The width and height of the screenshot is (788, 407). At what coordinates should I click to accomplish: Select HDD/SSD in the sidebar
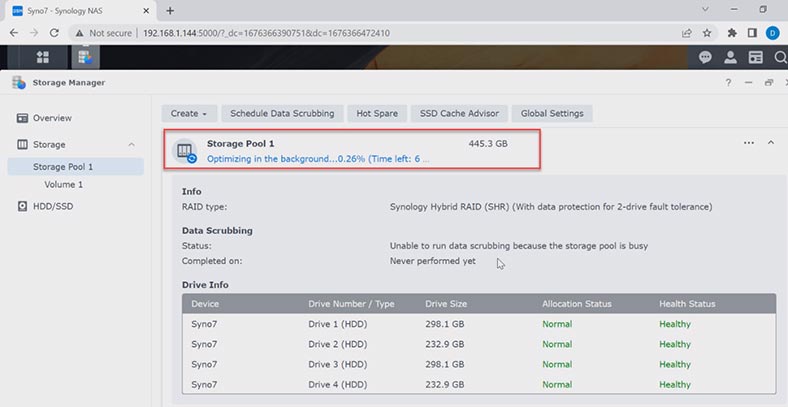[x=53, y=207]
